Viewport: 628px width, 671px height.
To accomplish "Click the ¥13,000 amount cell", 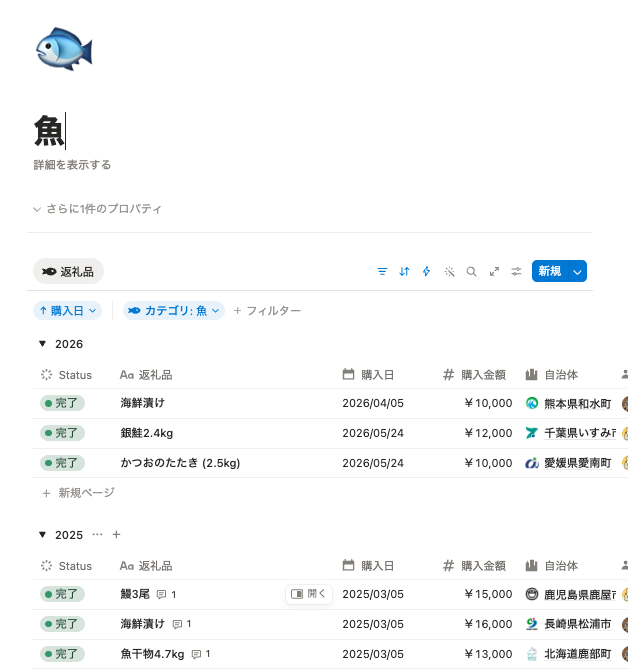I will coord(488,654).
